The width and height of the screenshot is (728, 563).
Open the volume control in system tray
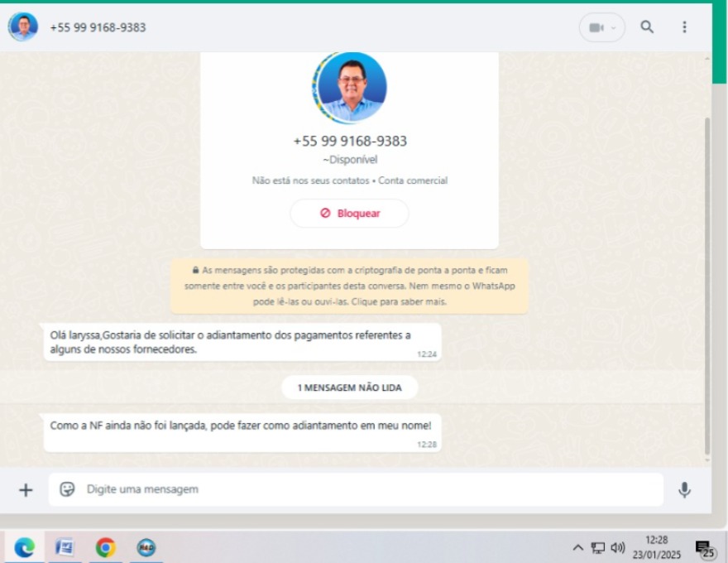coord(618,548)
